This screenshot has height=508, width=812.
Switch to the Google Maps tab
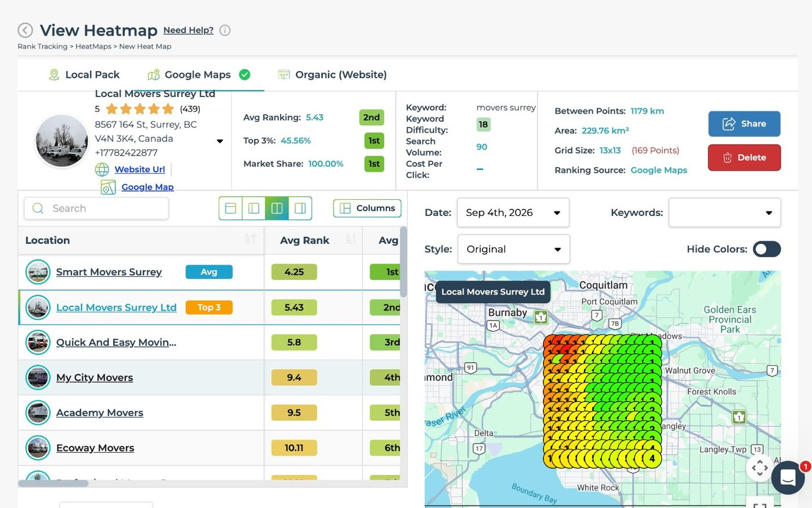(x=198, y=74)
